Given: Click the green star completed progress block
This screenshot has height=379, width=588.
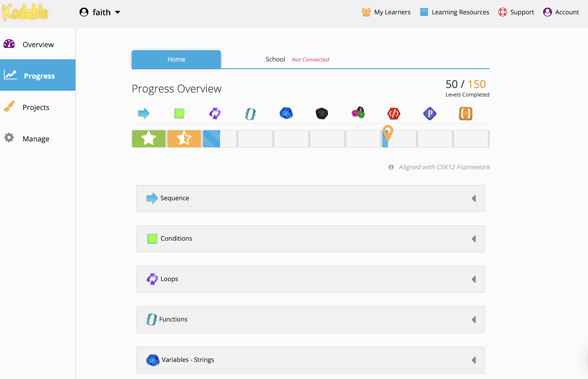Looking at the screenshot, I should [x=148, y=139].
